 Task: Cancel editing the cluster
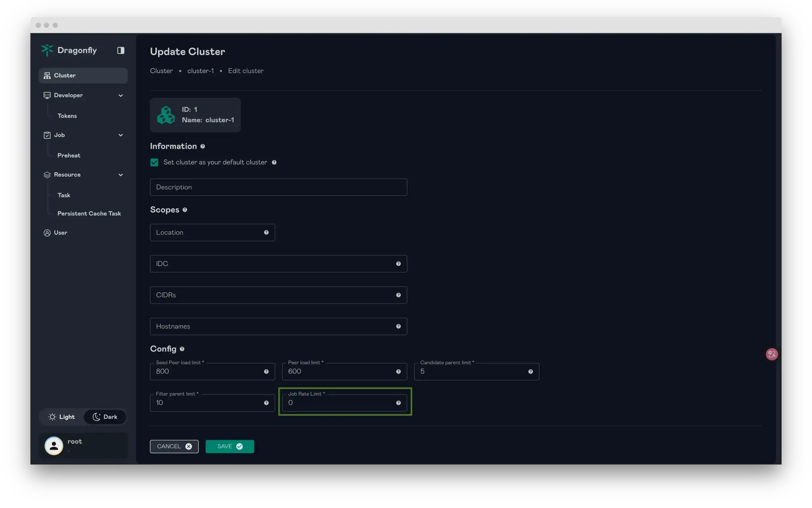point(174,446)
